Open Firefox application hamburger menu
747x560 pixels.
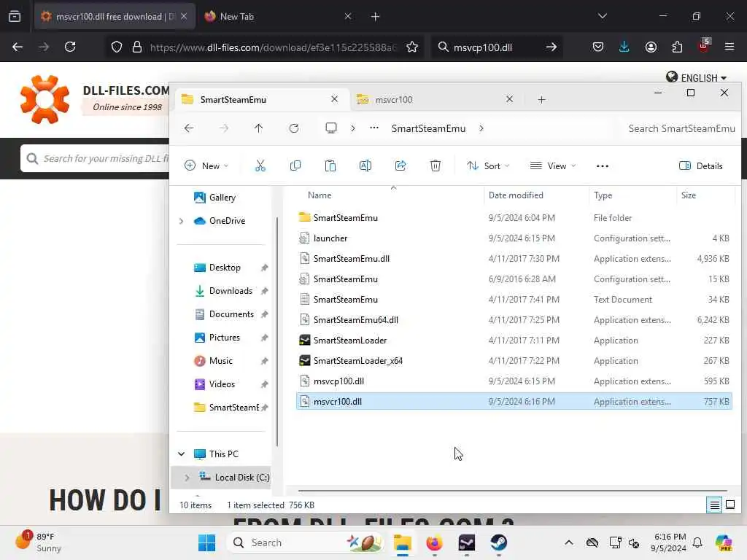(729, 47)
